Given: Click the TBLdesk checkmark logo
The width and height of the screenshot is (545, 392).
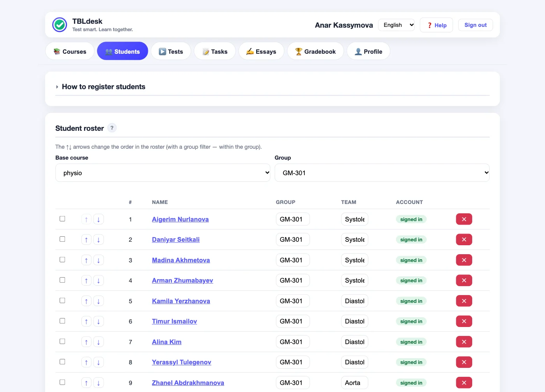Looking at the screenshot, I should click(x=60, y=25).
